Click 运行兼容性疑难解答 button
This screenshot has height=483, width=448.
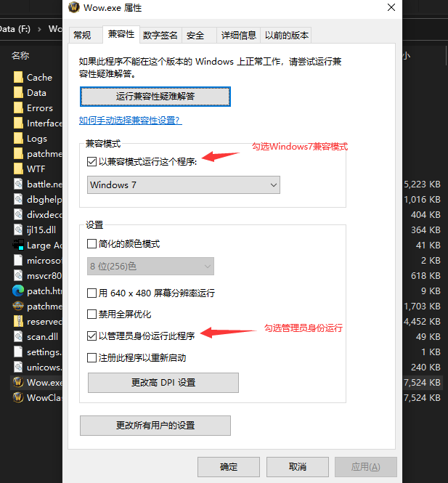pyautogui.click(x=155, y=97)
